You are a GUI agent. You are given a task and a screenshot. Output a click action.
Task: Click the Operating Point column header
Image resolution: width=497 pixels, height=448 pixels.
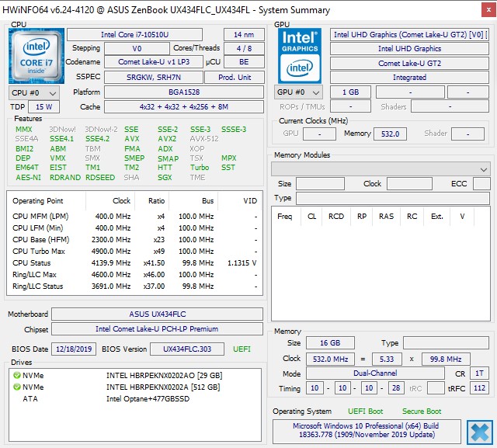(x=47, y=201)
